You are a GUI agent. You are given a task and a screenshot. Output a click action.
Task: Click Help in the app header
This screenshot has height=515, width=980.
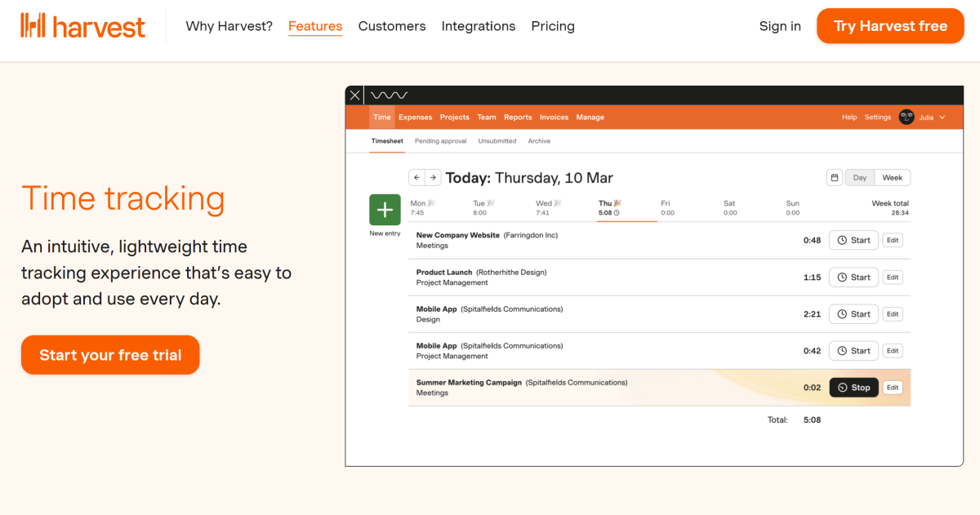tap(849, 117)
